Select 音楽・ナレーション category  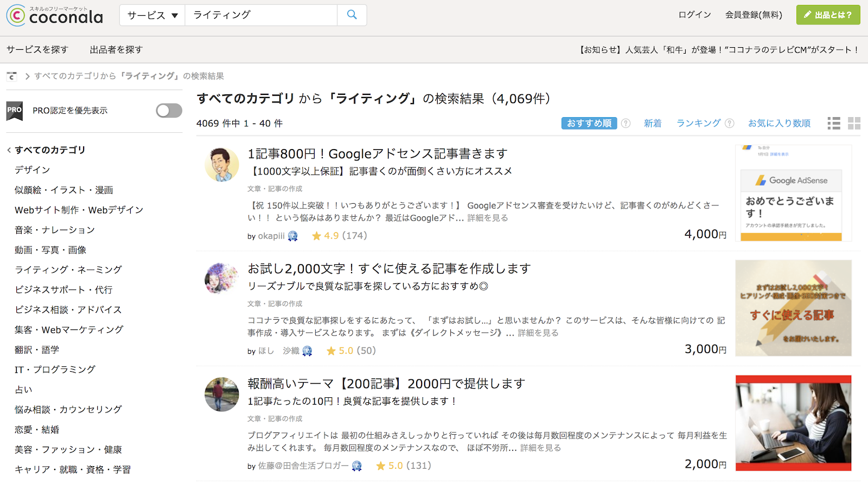tap(55, 230)
